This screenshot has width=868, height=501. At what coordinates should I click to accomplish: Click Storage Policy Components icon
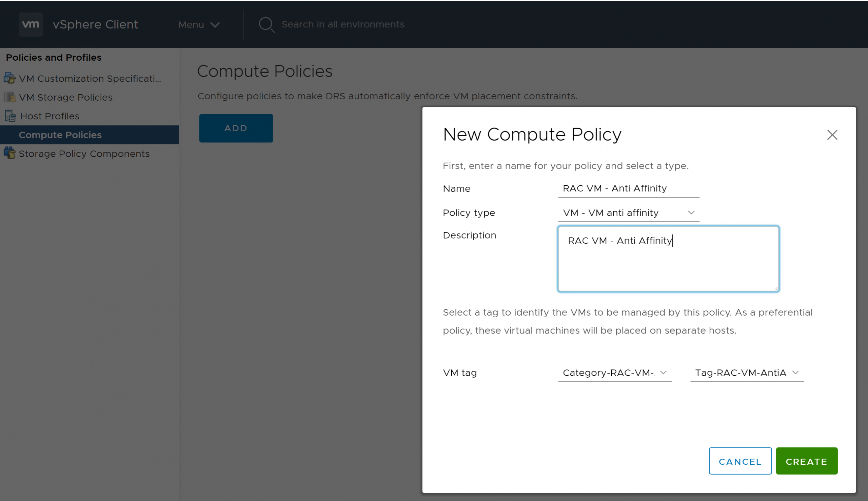click(x=9, y=153)
